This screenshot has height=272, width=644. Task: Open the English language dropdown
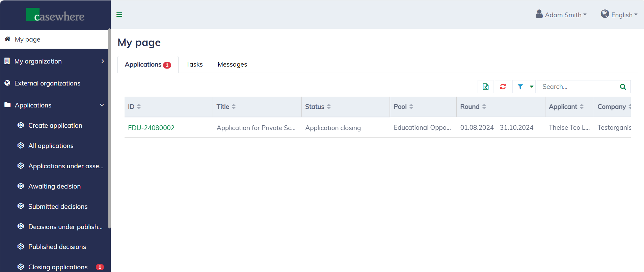point(619,15)
